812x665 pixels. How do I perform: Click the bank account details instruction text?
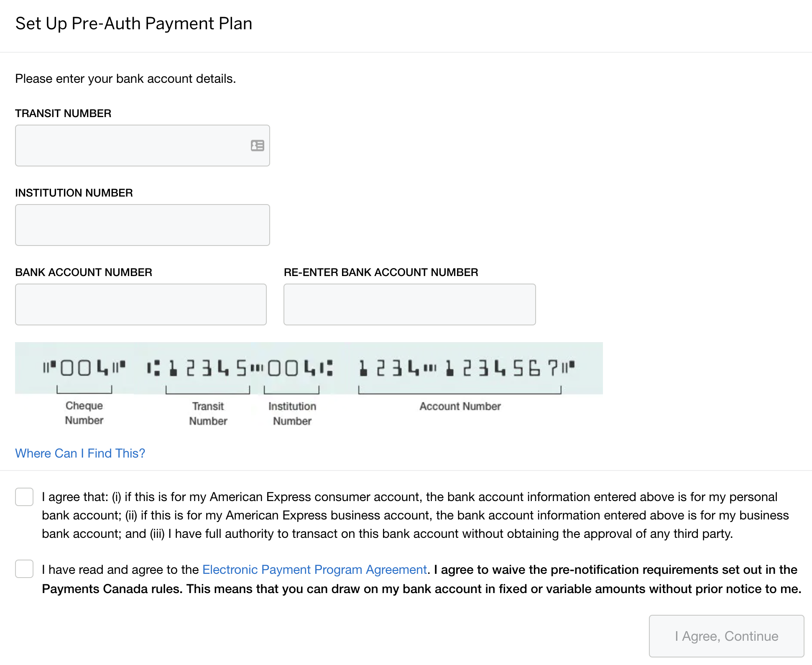click(x=125, y=79)
